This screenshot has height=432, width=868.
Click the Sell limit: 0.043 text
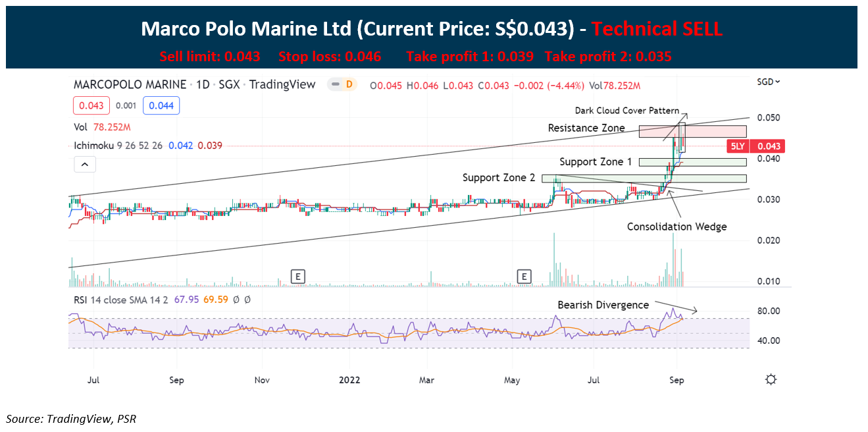(209, 57)
